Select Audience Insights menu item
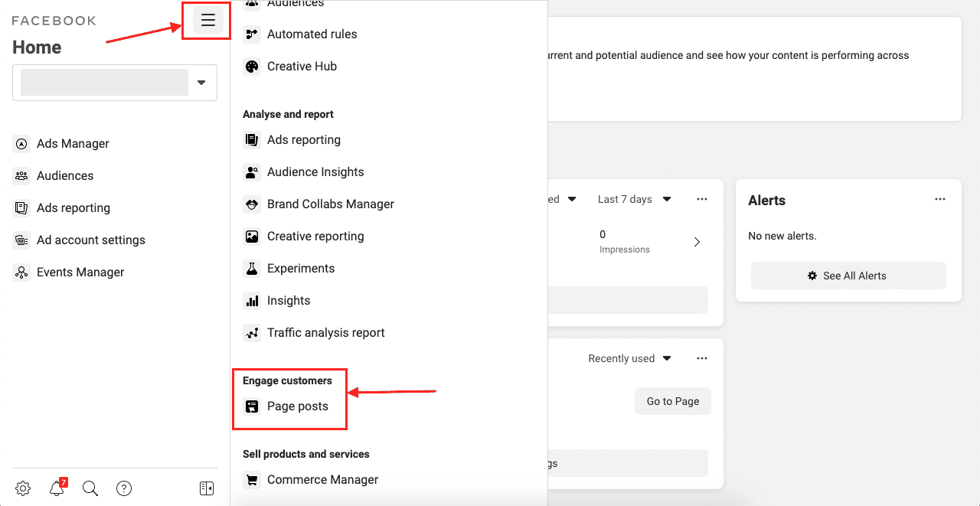This screenshot has height=506, width=980. (315, 172)
